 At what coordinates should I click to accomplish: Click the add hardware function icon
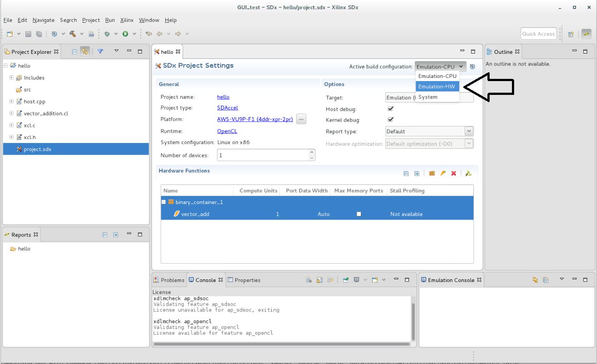tap(443, 173)
